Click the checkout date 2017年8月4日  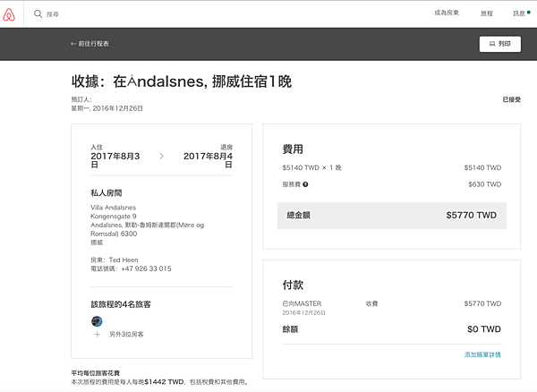(x=208, y=160)
